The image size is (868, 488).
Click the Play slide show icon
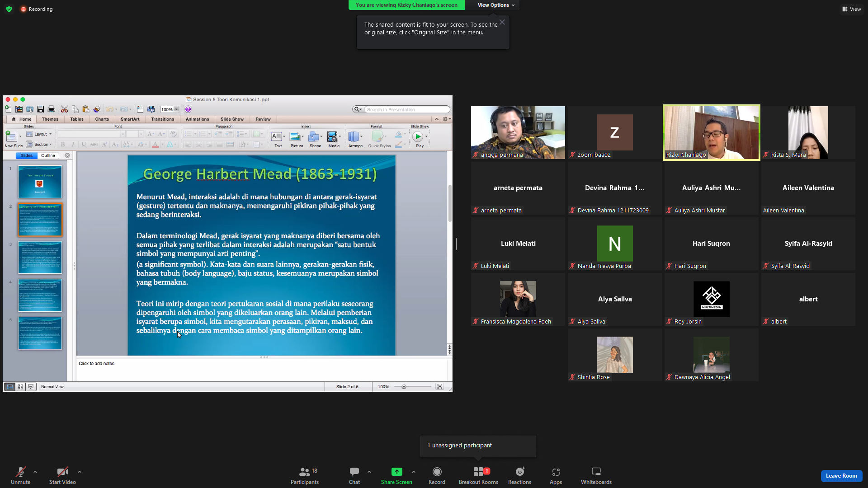(x=418, y=136)
